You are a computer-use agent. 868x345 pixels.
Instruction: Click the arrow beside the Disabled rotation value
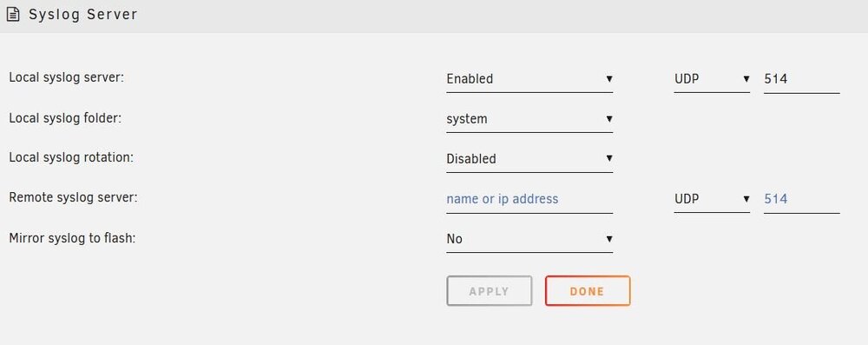click(609, 158)
